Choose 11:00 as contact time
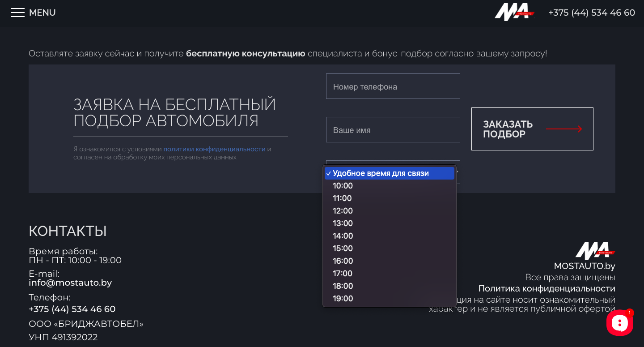This screenshot has height=347, width=644. (343, 198)
